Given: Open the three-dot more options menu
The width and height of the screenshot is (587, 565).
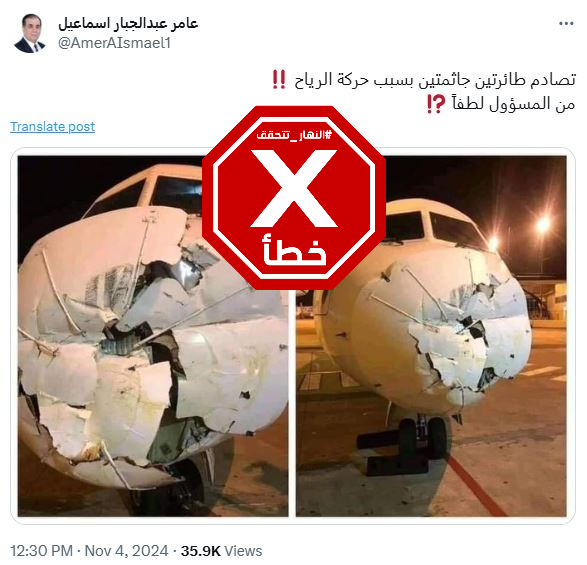Looking at the screenshot, I should click(566, 24).
